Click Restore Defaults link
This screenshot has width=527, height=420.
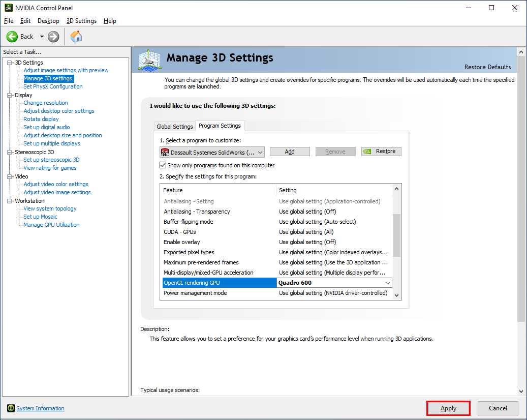point(487,67)
